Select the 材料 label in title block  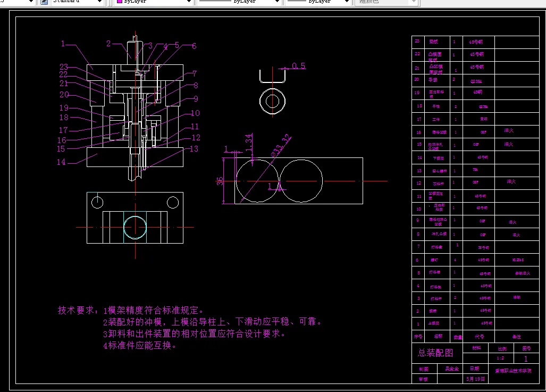pyautogui.click(x=476, y=348)
